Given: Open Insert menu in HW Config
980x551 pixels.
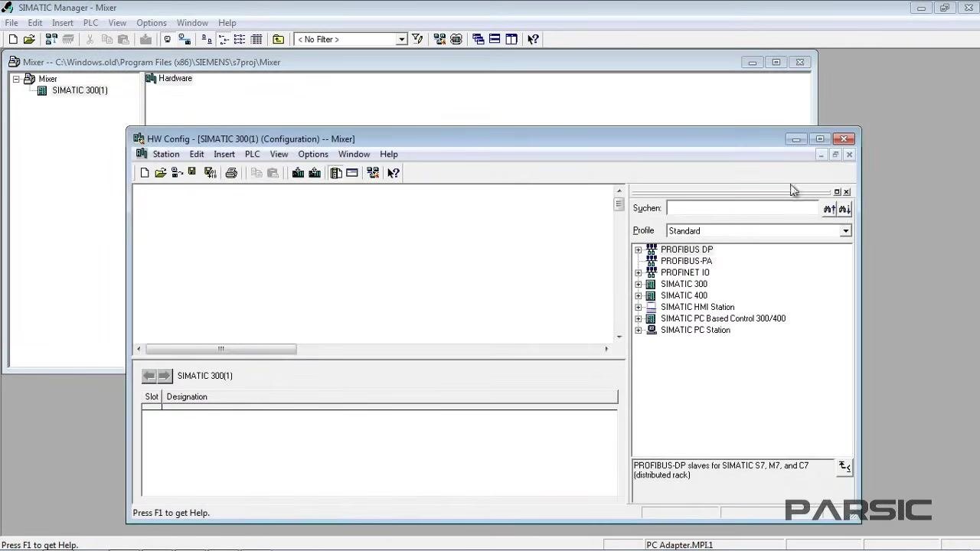Looking at the screenshot, I should click(224, 154).
